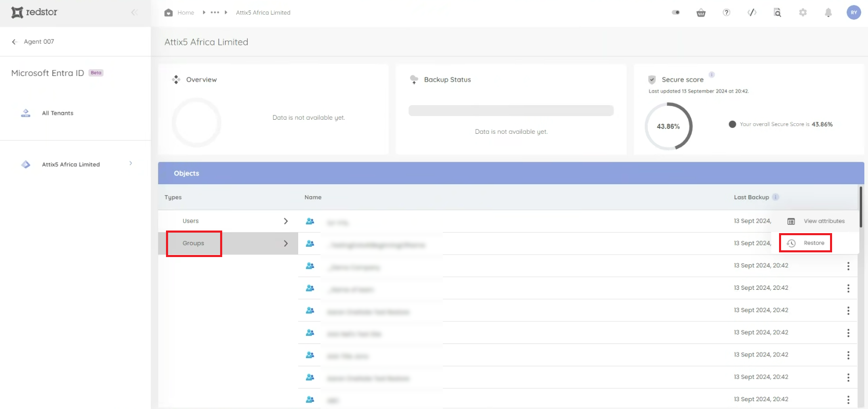
Task: Click the 43.86% score gauge
Action: [669, 126]
